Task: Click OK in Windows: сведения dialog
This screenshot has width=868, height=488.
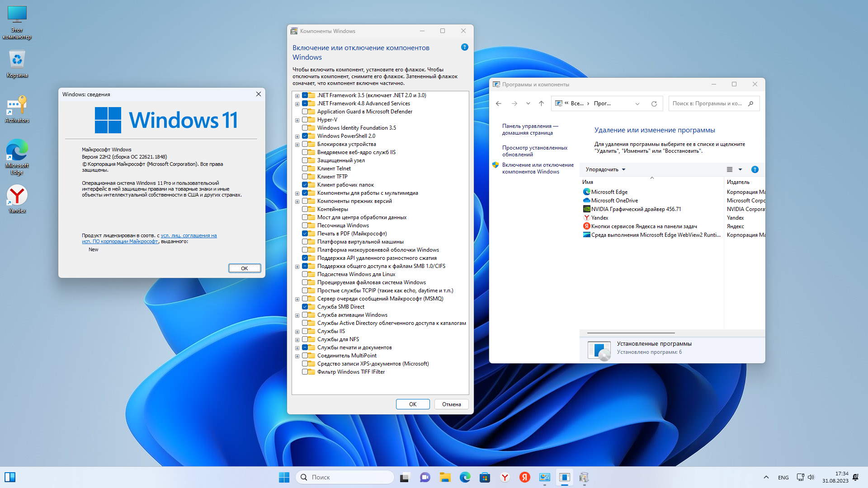Action: click(x=244, y=268)
